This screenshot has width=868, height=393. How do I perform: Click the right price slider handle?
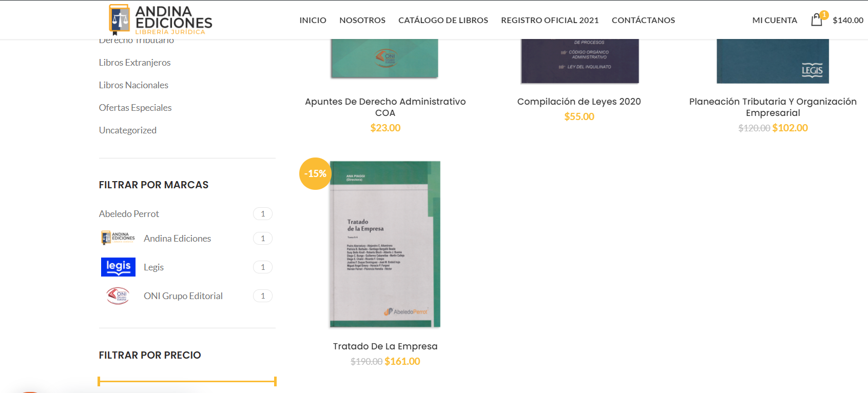click(275, 381)
